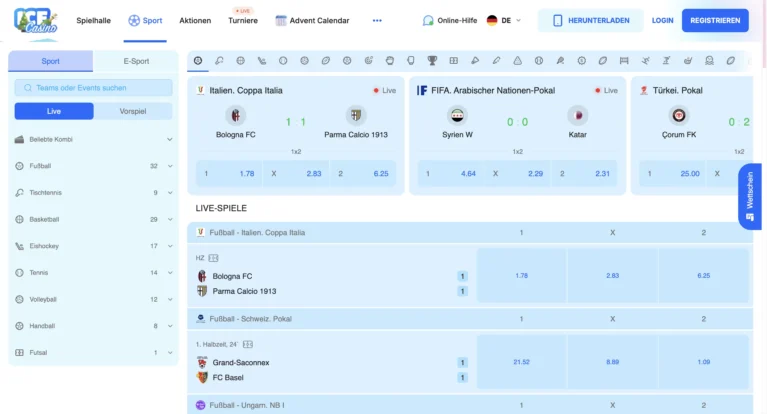Image resolution: width=767 pixels, height=414 pixels.
Task: Click the Tischtennis icon in the sidebar
Action: pyautogui.click(x=20, y=192)
